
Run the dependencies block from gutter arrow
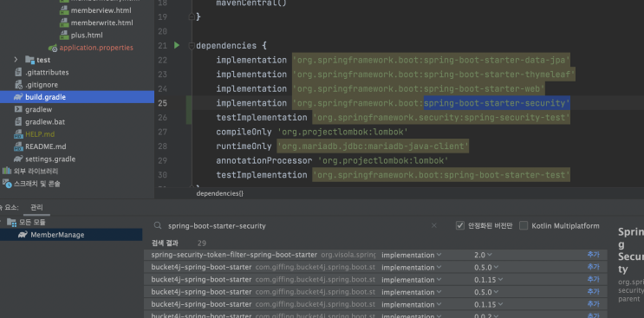point(177,45)
